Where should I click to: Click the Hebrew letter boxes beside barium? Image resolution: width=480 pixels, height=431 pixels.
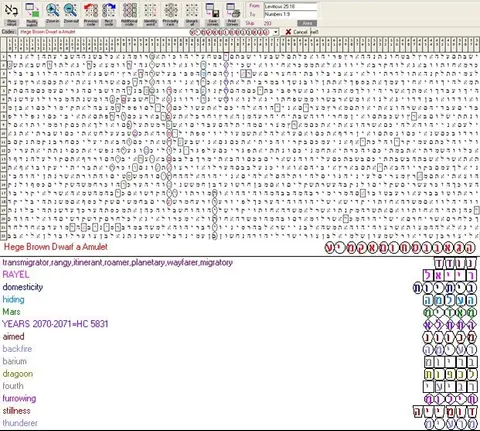point(450,362)
